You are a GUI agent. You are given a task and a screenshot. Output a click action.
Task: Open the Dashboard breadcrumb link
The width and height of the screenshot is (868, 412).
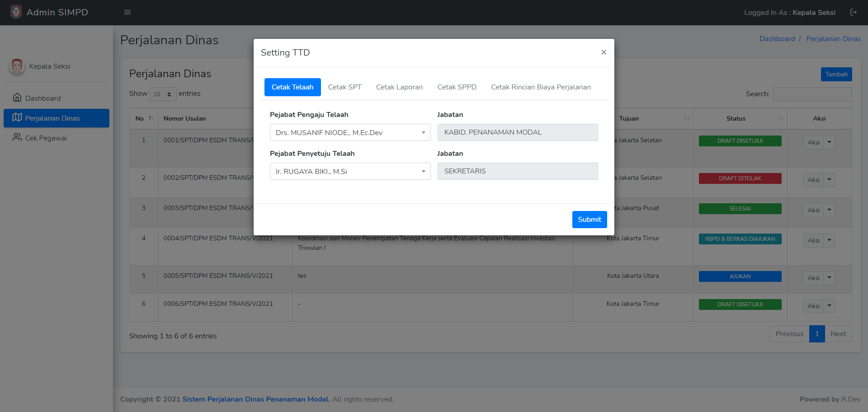[x=777, y=38]
